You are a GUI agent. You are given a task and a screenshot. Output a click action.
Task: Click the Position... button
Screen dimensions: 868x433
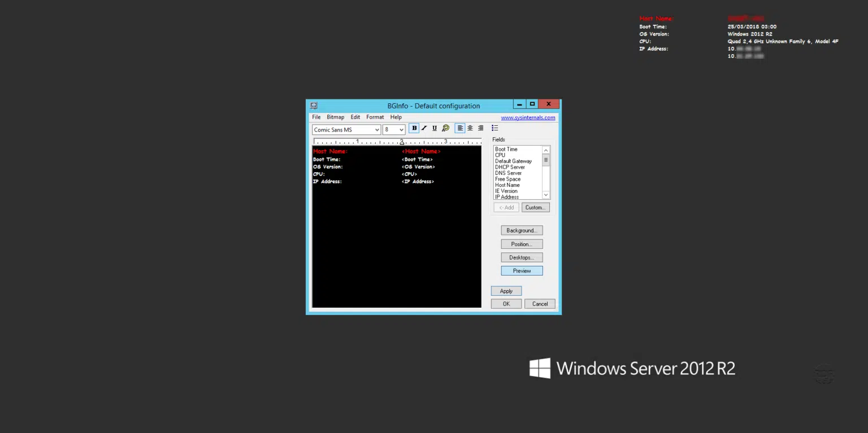tap(522, 244)
